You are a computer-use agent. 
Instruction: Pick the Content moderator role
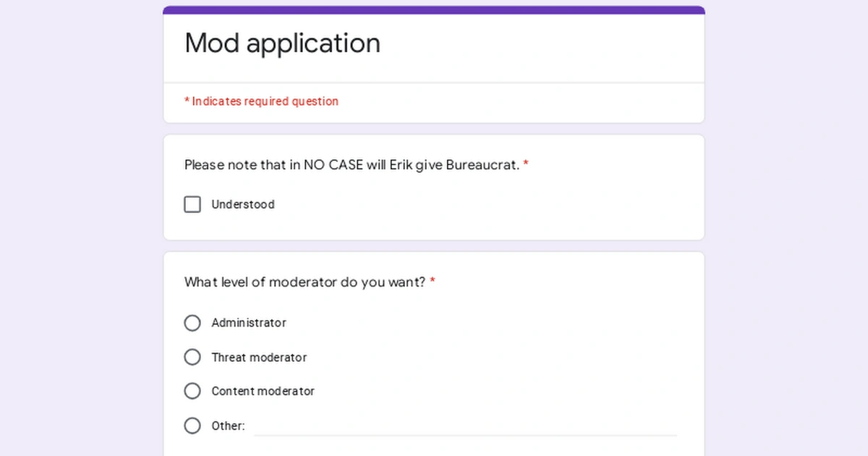click(192, 391)
